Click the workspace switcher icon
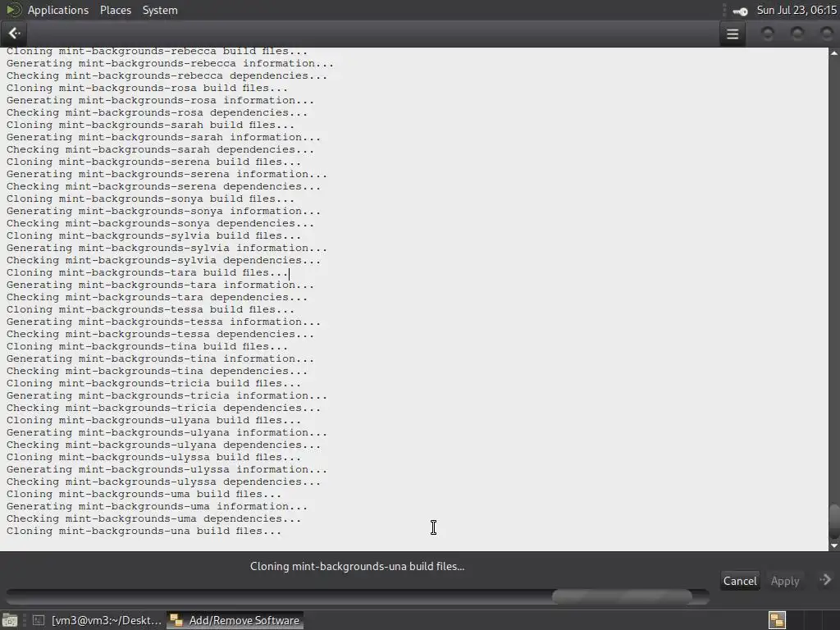Image resolution: width=840 pixels, height=630 pixels. click(778, 620)
